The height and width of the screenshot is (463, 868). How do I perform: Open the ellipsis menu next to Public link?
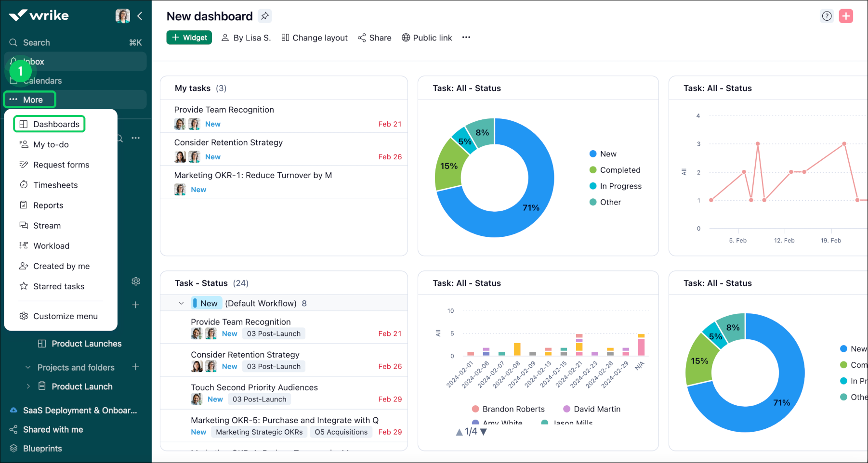pos(466,38)
